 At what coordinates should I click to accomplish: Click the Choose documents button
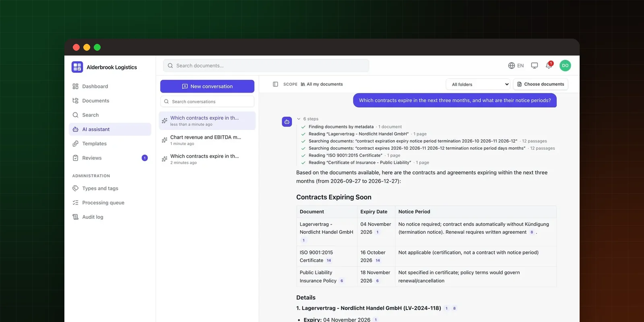[x=541, y=84]
